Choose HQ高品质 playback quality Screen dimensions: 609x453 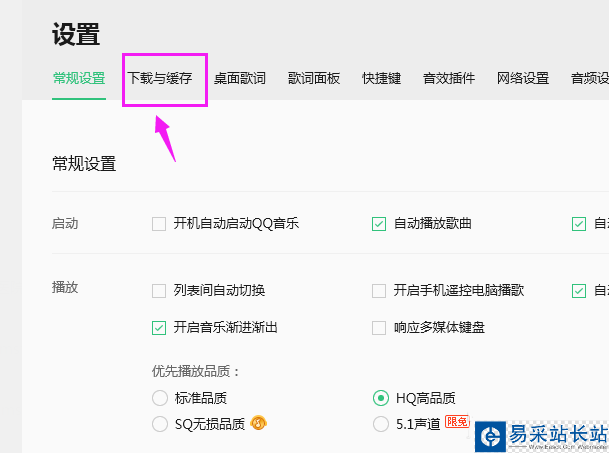[x=380, y=398]
